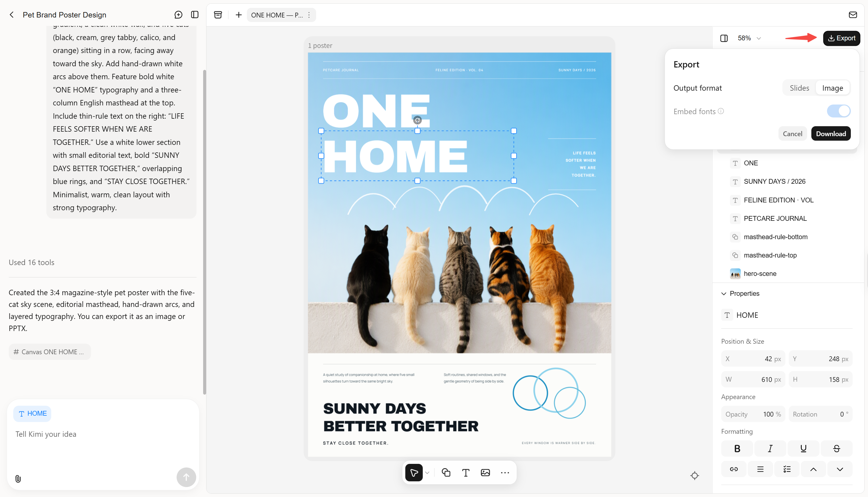The image size is (868, 497).
Task: Click the Export button
Action: [x=841, y=38]
